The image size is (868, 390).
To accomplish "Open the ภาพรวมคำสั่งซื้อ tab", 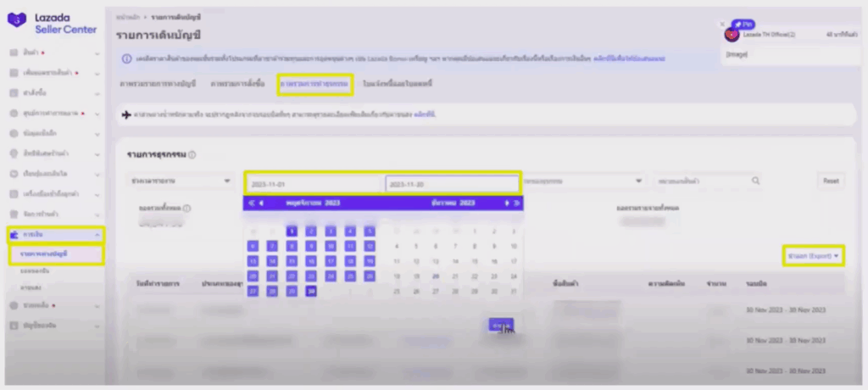I will click(237, 84).
